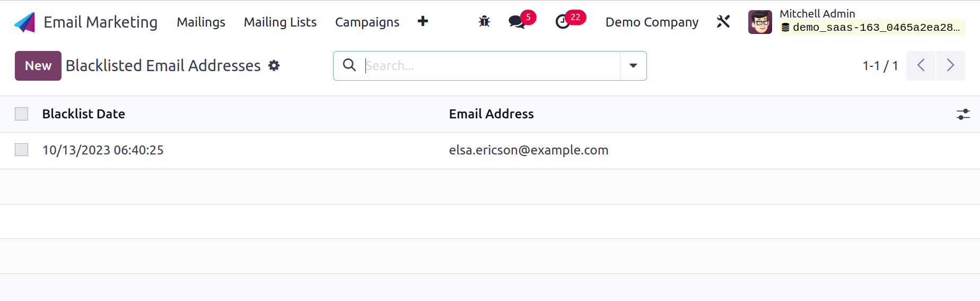The height and width of the screenshot is (301, 980).
Task: Click the New button
Action: point(38,66)
